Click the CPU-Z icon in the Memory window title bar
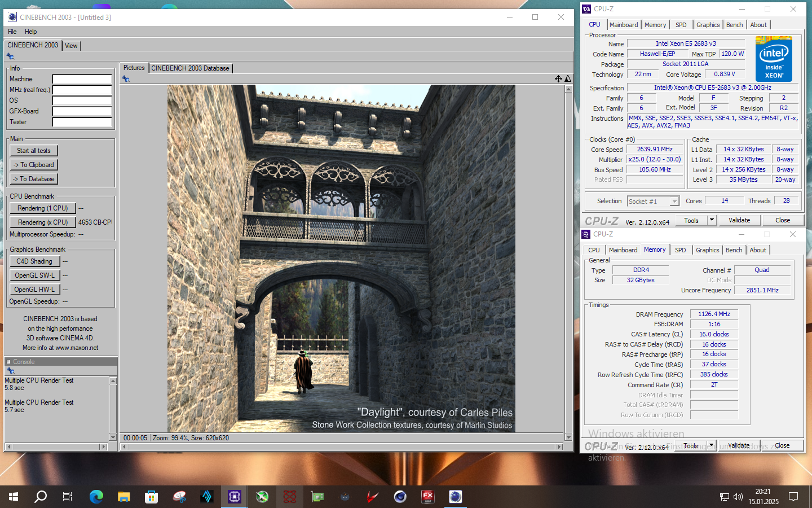This screenshot has height=508, width=812. pos(586,234)
